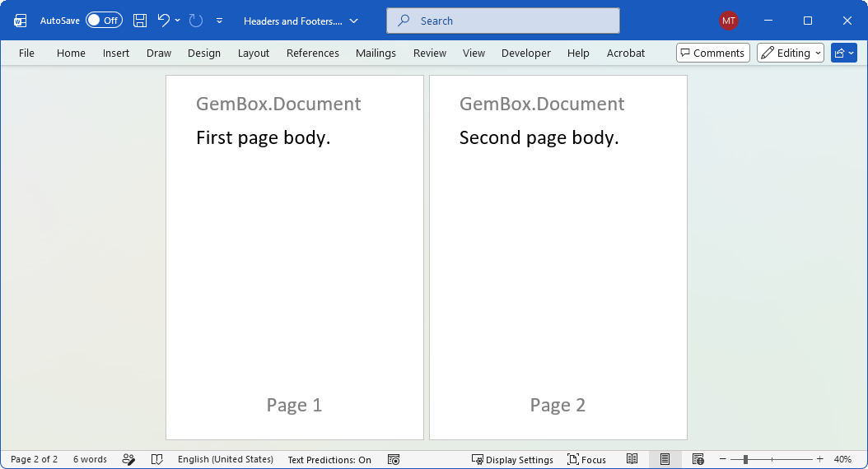This screenshot has width=868, height=469.
Task: Click the zoom out minus button
Action: (x=722, y=460)
